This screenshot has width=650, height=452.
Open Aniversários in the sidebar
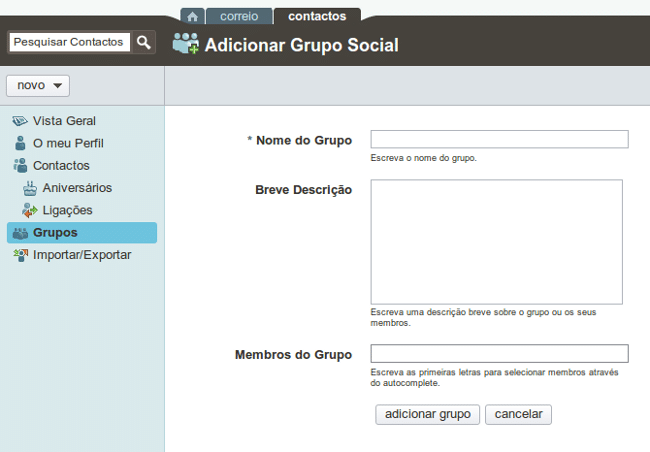click(77, 188)
